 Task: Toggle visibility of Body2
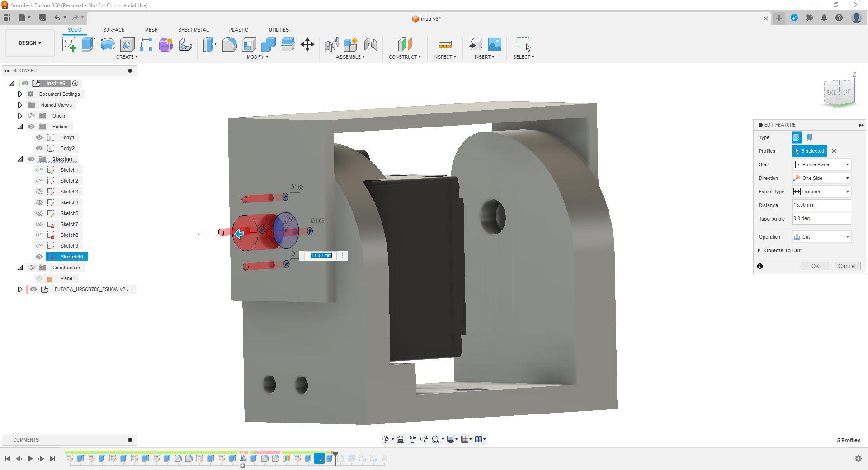39,148
